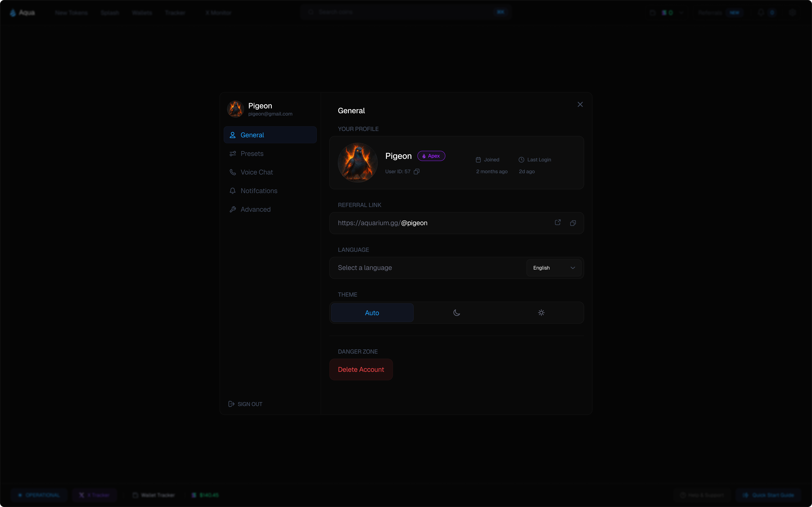Select light theme sun icon
This screenshot has height=507, width=812.
pos(541,313)
